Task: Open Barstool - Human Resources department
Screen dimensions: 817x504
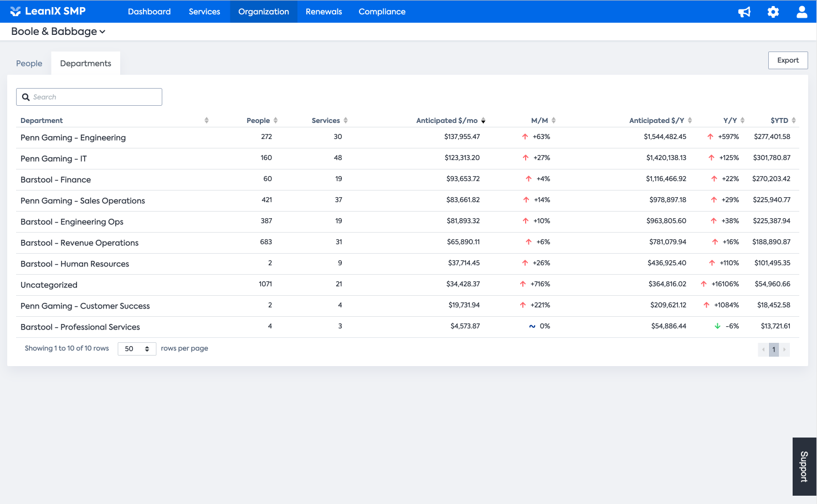Action: [75, 264]
